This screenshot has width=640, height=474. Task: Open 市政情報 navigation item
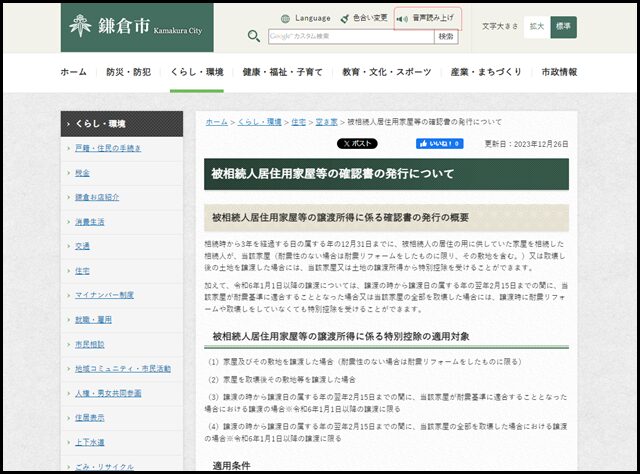coord(559,72)
